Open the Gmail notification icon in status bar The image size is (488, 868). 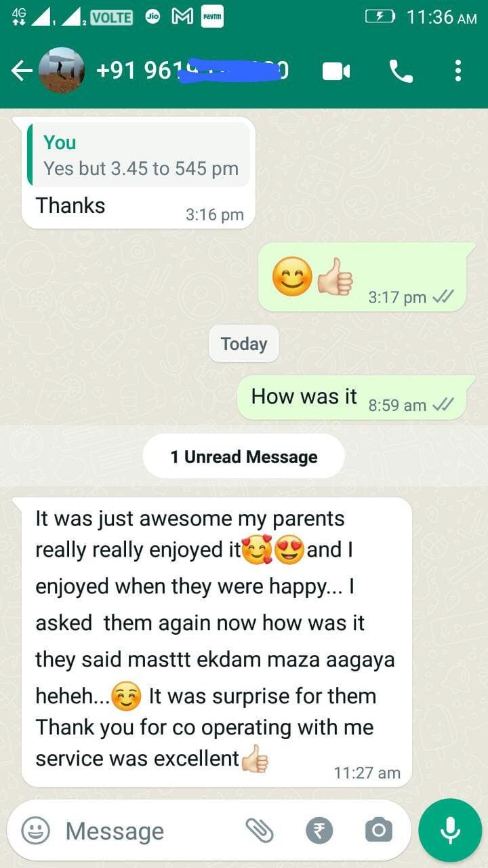pos(182,17)
